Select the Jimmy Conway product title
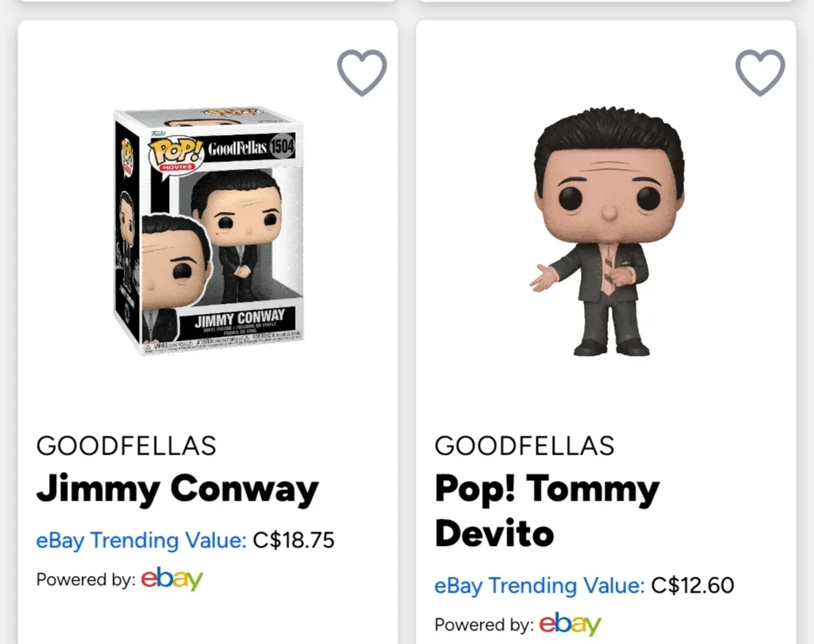The width and height of the screenshot is (814, 644). pos(177,489)
